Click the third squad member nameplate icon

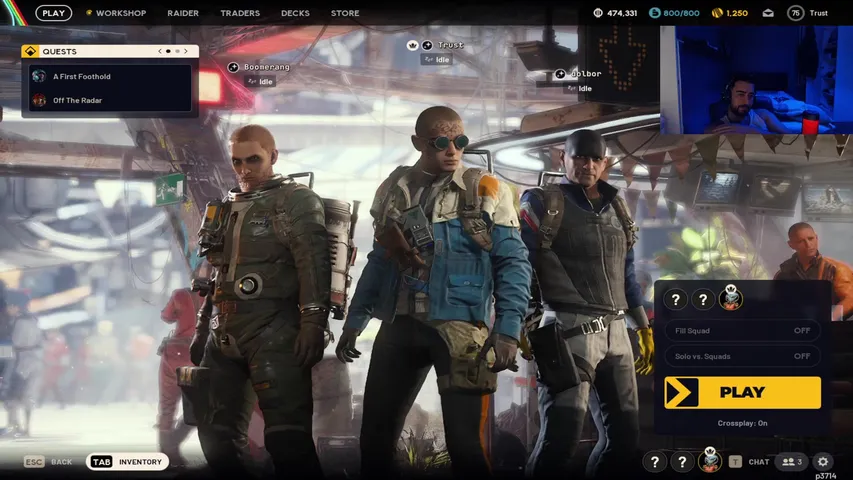pyautogui.click(x=560, y=74)
